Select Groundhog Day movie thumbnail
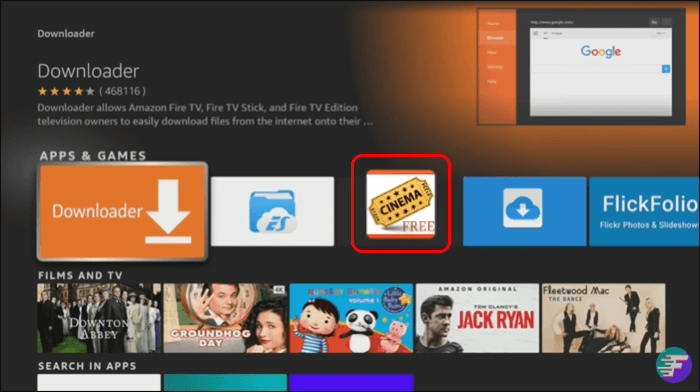This screenshot has height=392, width=700. pyautogui.click(x=225, y=318)
